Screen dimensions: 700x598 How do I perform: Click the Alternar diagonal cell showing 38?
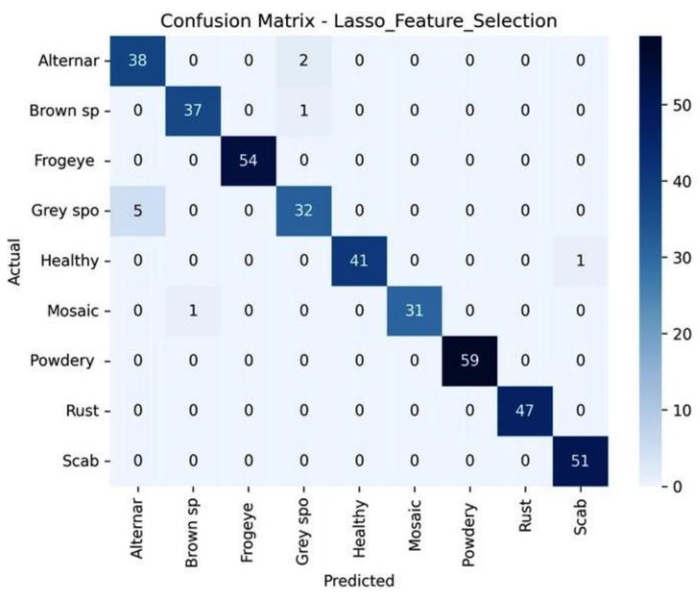137,60
